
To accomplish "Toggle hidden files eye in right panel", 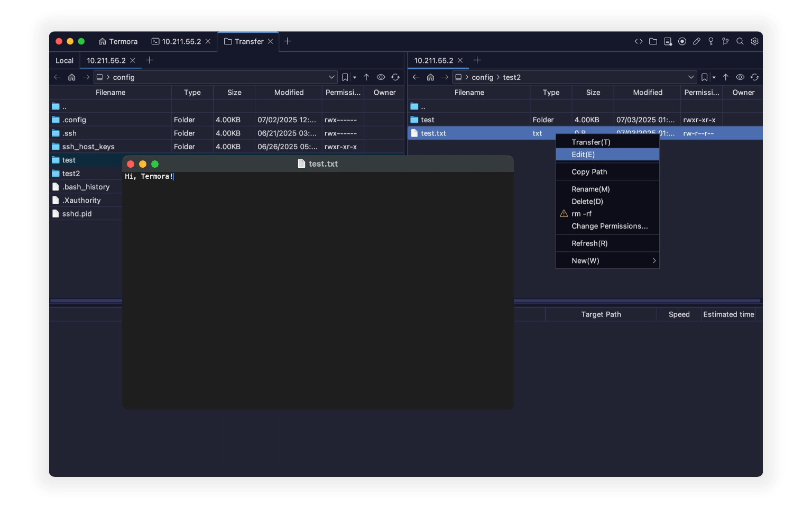I will pos(740,77).
